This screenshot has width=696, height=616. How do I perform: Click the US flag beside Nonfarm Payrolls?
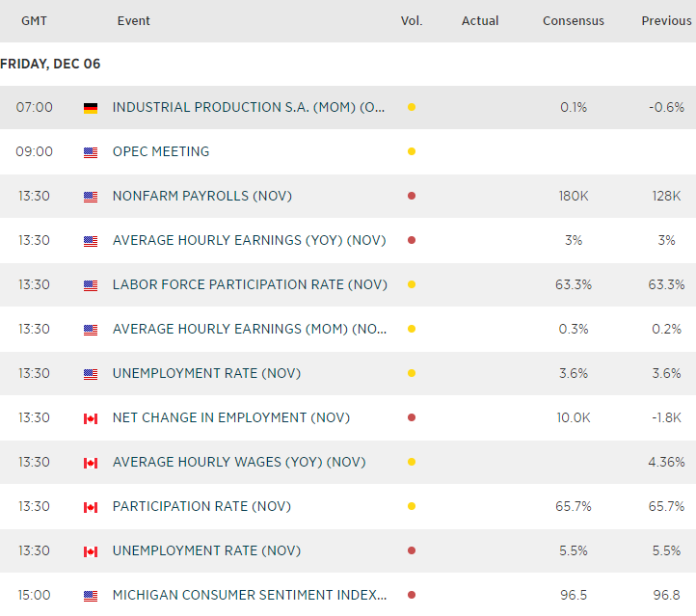pos(91,197)
